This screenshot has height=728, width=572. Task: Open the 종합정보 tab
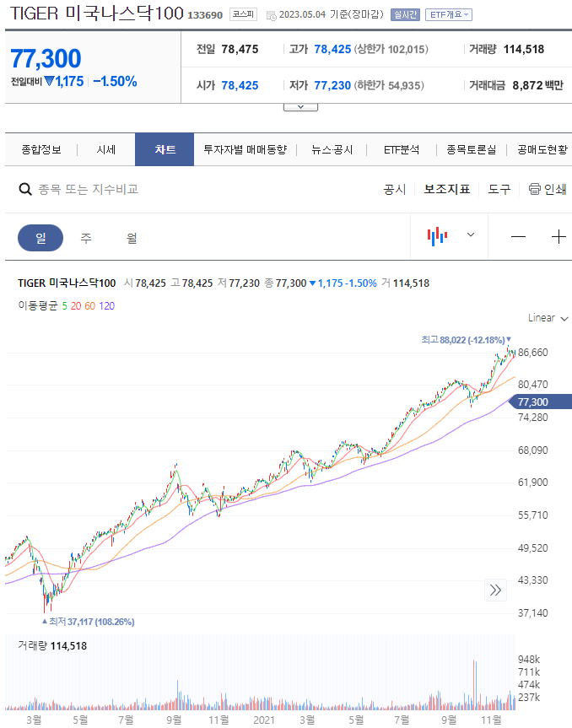[x=41, y=149]
